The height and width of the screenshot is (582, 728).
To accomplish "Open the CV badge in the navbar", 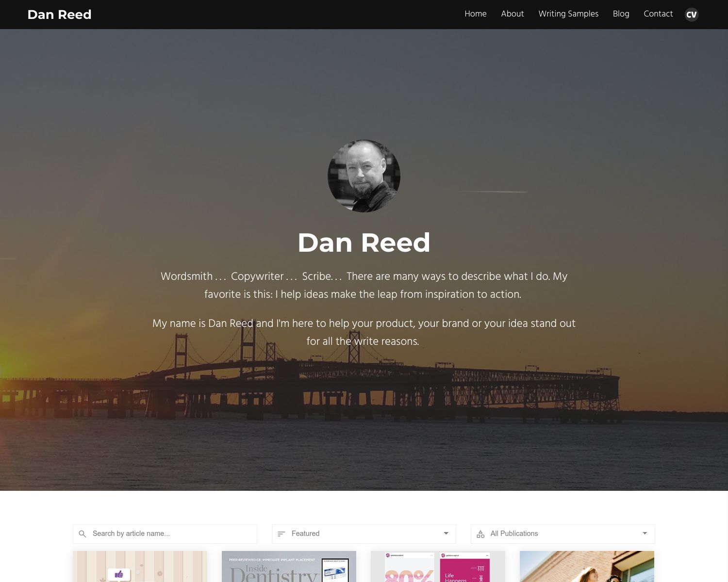I will [x=691, y=15].
